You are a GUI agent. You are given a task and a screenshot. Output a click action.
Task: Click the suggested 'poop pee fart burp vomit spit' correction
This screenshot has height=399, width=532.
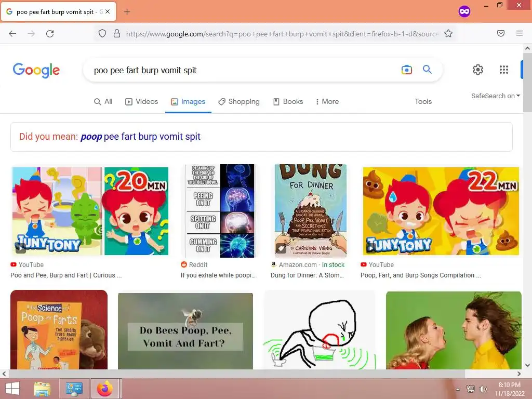pos(140,137)
